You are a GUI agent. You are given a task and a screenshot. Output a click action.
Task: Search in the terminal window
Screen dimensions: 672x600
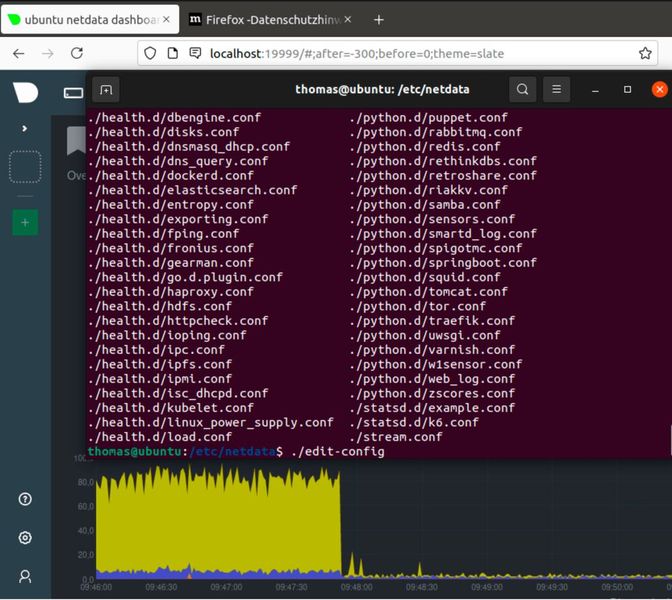[522, 89]
